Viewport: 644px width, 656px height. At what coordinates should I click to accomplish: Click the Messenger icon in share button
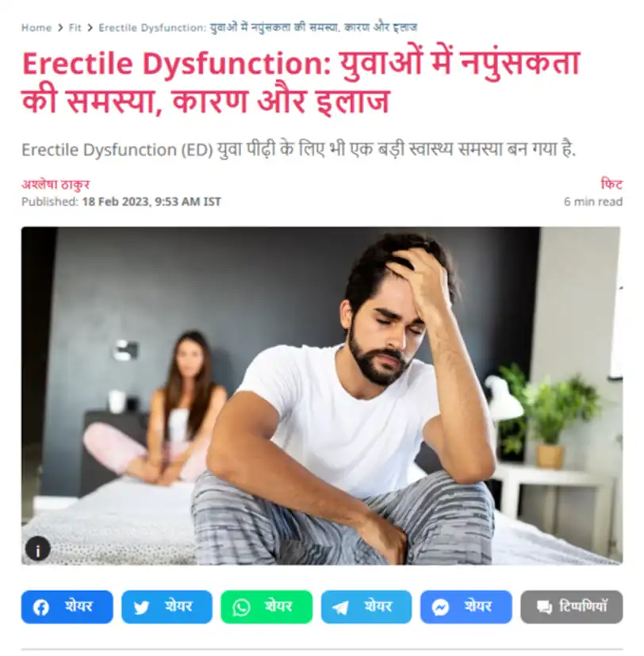[x=440, y=608]
